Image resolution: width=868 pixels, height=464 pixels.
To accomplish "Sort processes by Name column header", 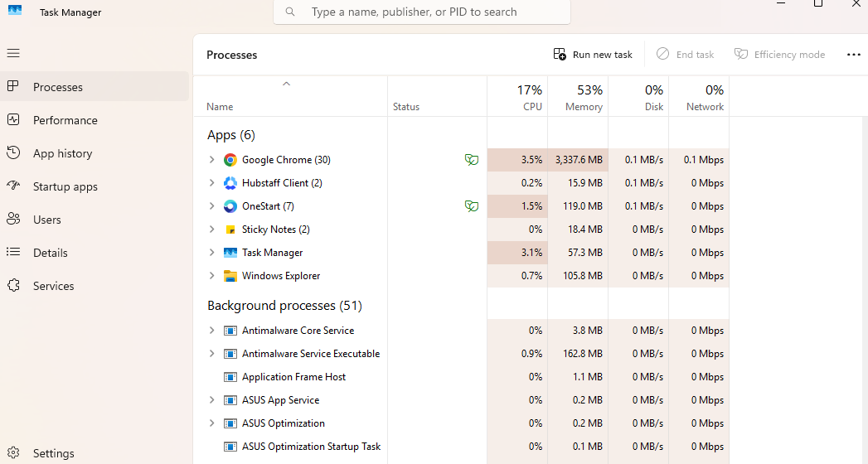I will 290,96.
